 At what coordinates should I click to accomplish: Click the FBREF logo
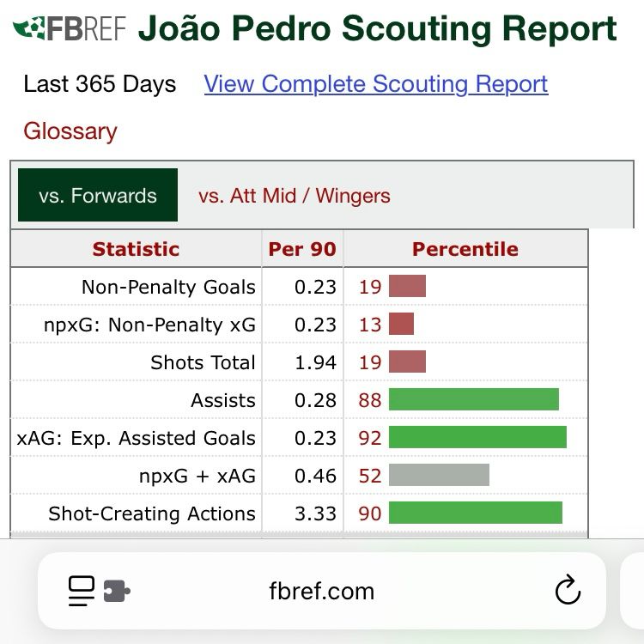click(69, 28)
